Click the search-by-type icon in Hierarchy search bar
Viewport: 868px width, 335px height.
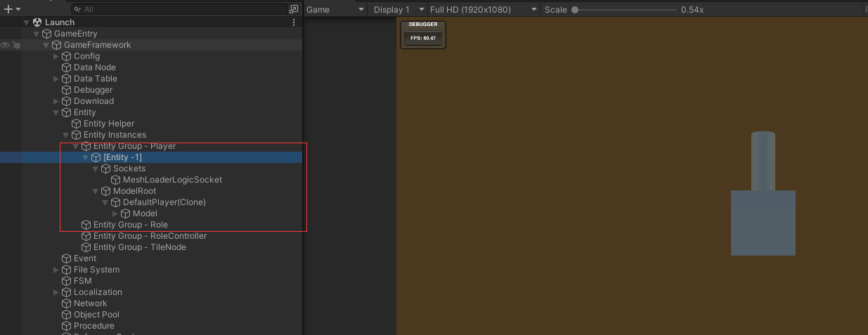click(x=294, y=10)
